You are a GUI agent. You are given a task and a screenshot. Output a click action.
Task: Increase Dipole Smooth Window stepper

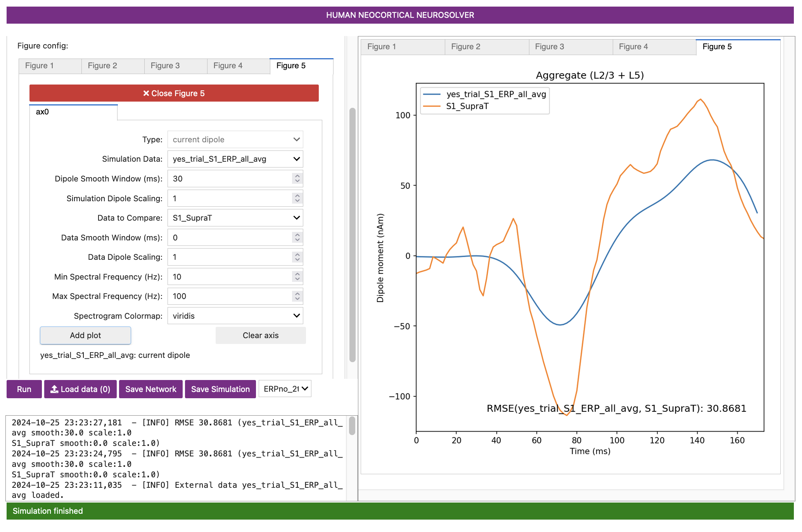(297, 176)
